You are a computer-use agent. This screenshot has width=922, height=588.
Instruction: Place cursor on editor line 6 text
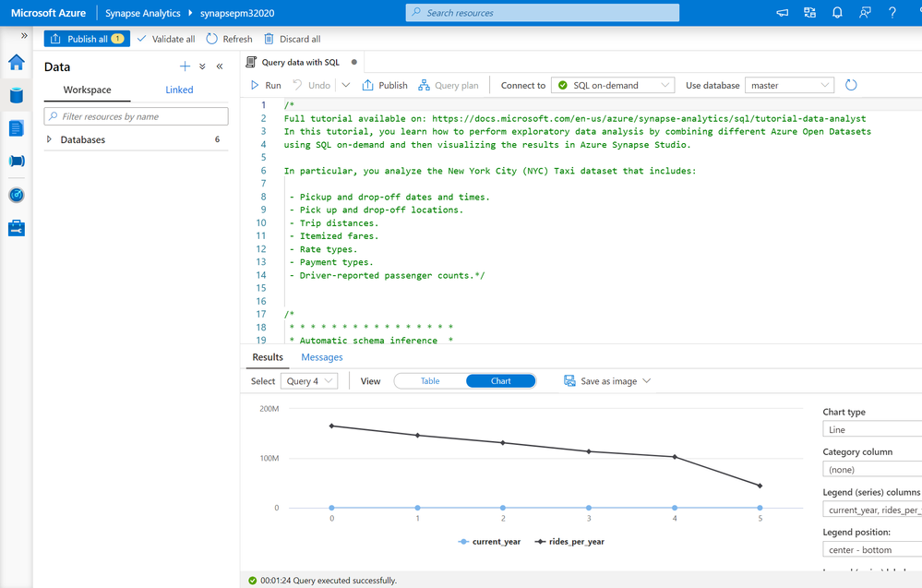tap(489, 171)
